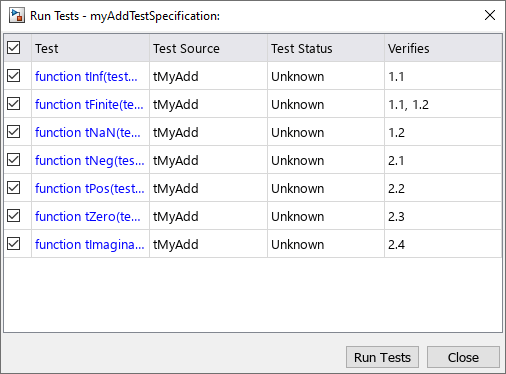The height and width of the screenshot is (374, 506).
Task: Uncheck the tZero test checkbox
Action: (14, 216)
